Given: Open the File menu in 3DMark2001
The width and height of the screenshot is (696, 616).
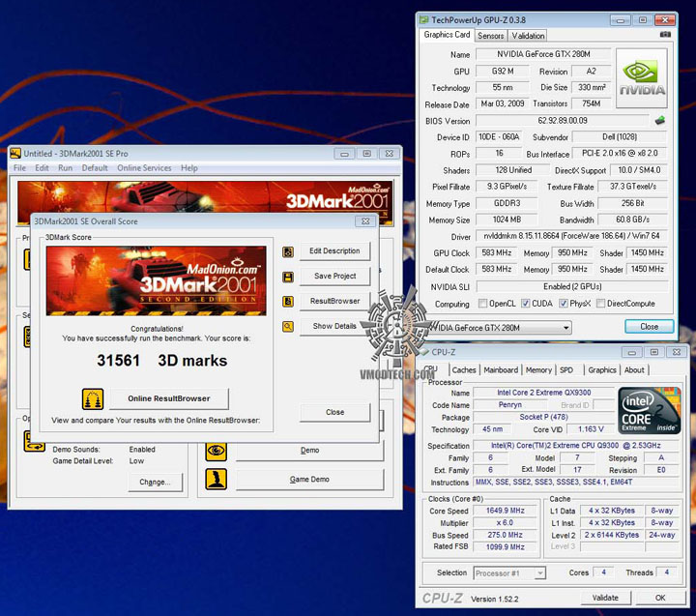Looking at the screenshot, I should [x=19, y=168].
